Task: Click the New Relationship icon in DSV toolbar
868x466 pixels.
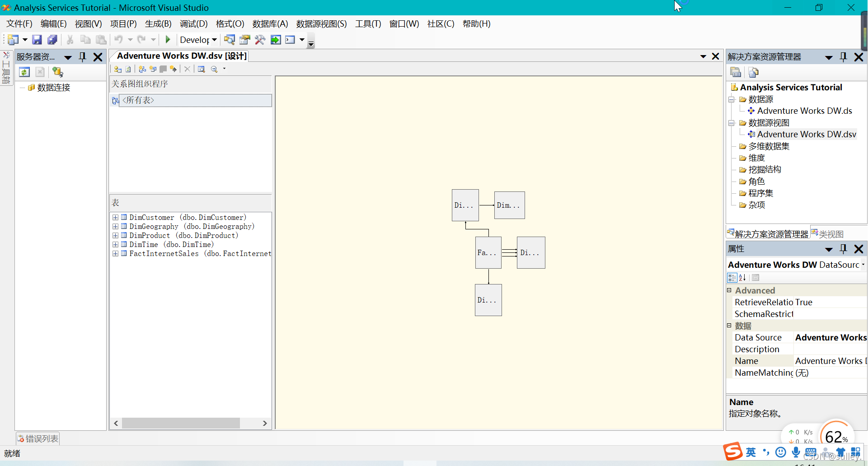Action: pos(173,69)
